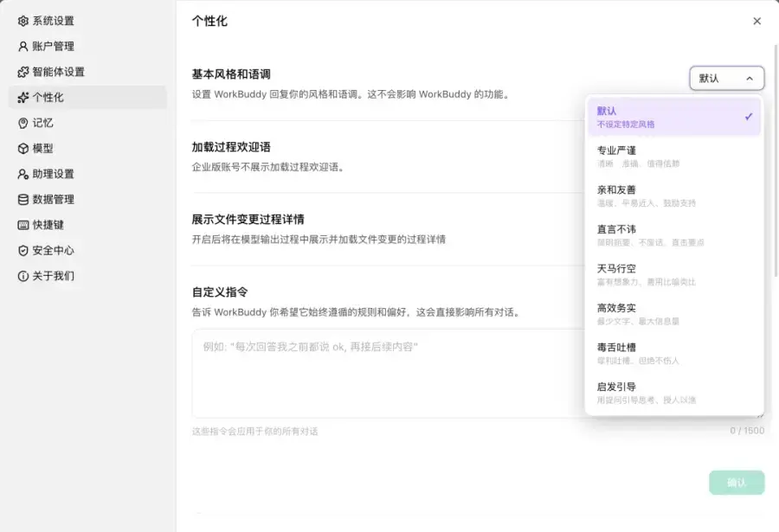
Task: Select 启发引导 style option
Action: coord(674,393)
